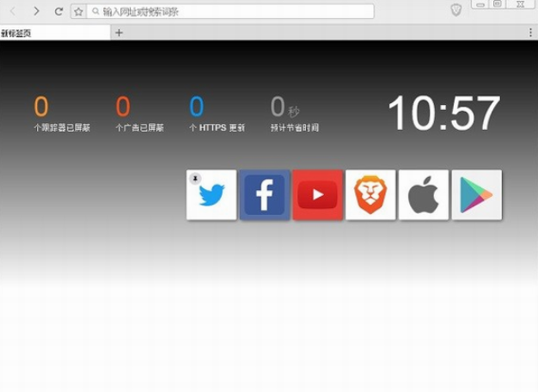Open the Brave lion shortcut tile
Screen dimensions: 538x392
coord(370,195)
